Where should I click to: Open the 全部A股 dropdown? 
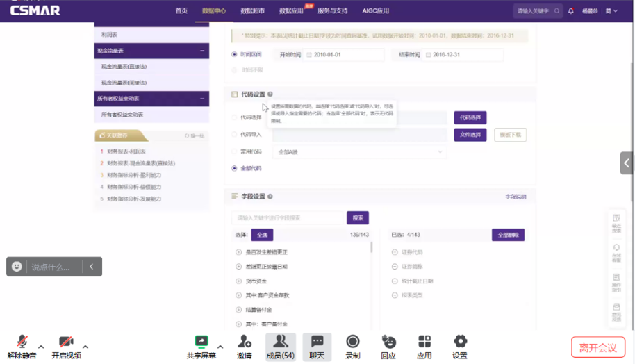coord(359,151)
